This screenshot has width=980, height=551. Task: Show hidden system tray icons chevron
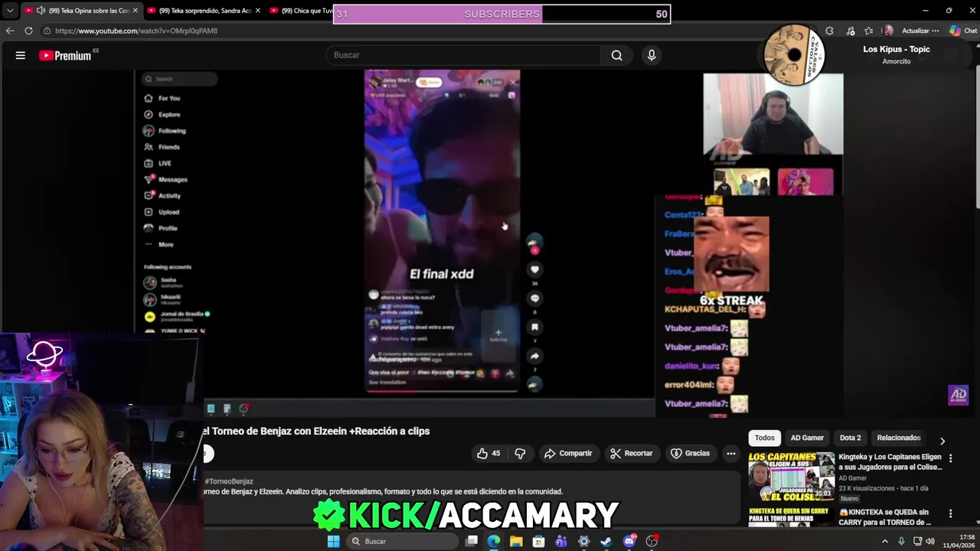click(885, 541)
